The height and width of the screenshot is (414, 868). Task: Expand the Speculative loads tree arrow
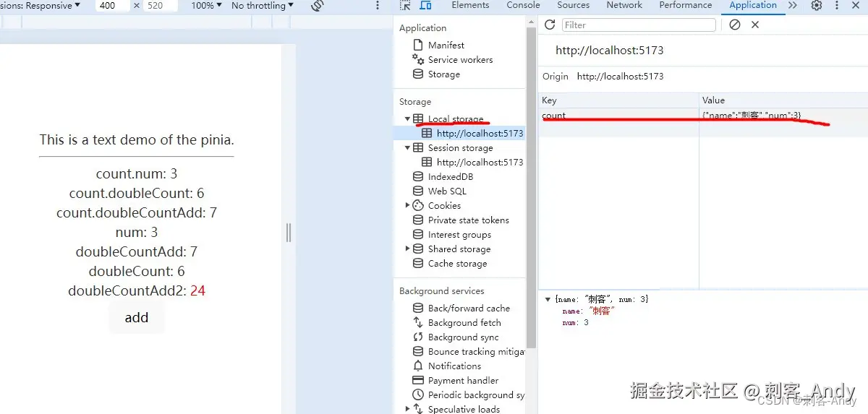coord(407,409)
